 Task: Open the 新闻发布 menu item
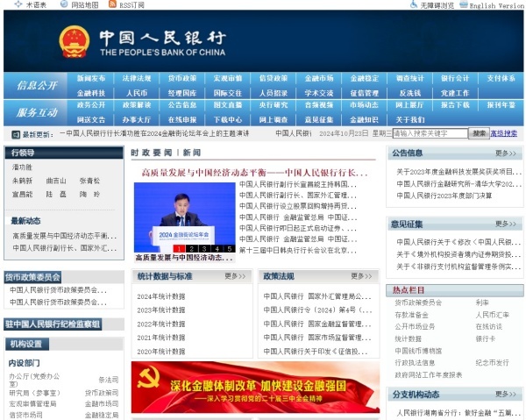(x=91, y=78)
